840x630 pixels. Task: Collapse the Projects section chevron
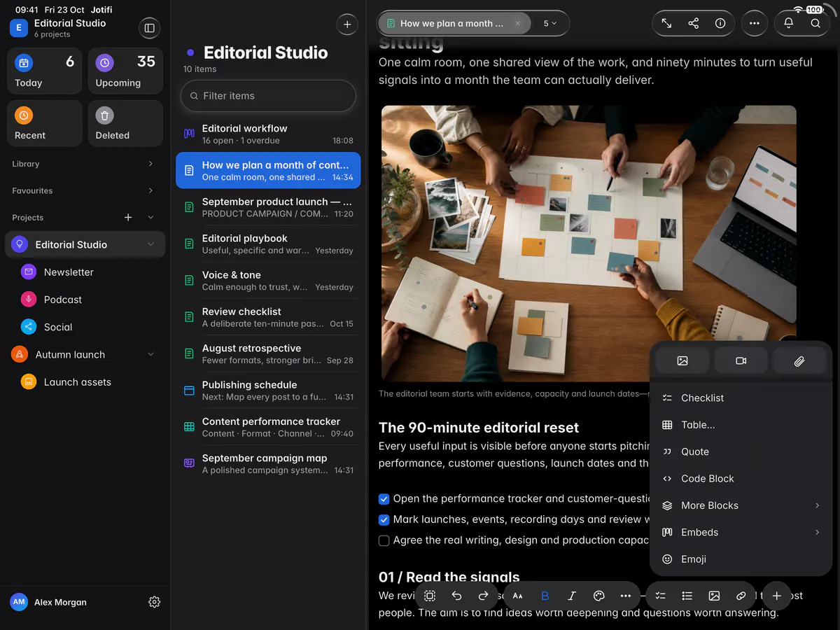coord(150,218)
